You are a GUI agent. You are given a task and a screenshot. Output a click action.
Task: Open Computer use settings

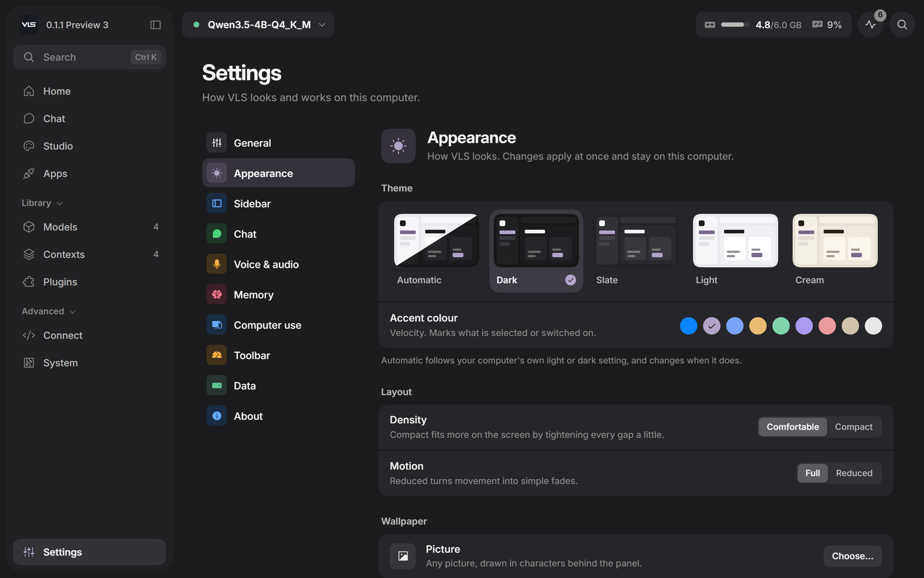click(278, 325)
